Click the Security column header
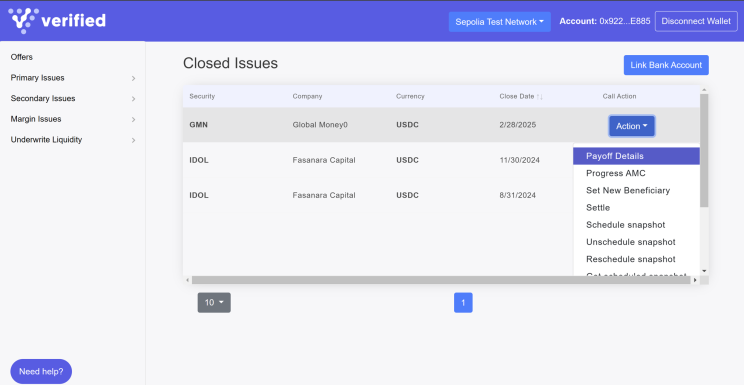Viewport: 744px width, 385px height. click(x=202, y=96)
